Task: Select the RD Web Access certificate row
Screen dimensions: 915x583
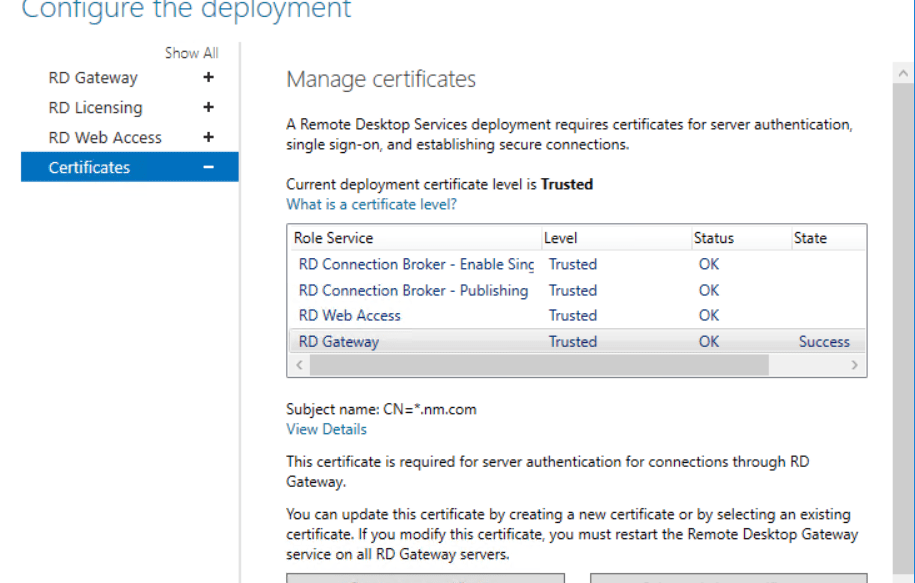Action: tap(350, 316)
